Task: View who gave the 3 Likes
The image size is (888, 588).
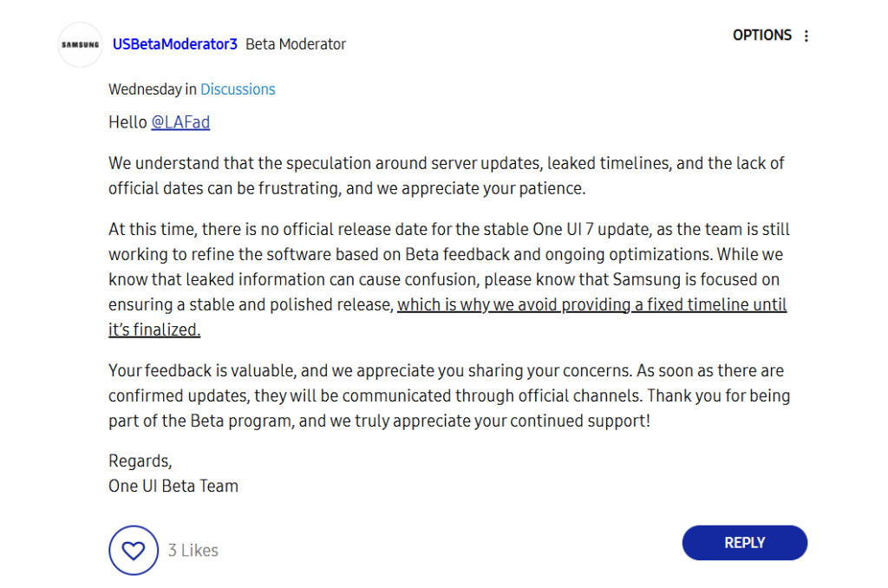Action: coord(193,551)
